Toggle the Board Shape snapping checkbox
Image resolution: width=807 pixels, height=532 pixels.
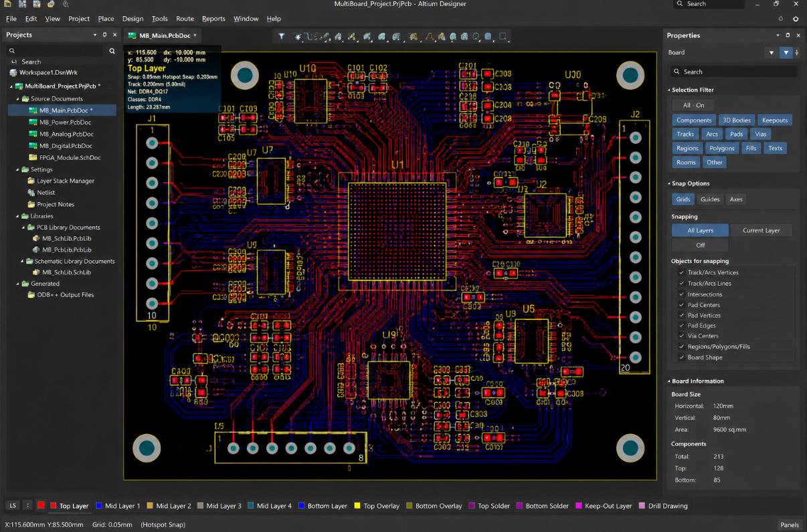681,357
